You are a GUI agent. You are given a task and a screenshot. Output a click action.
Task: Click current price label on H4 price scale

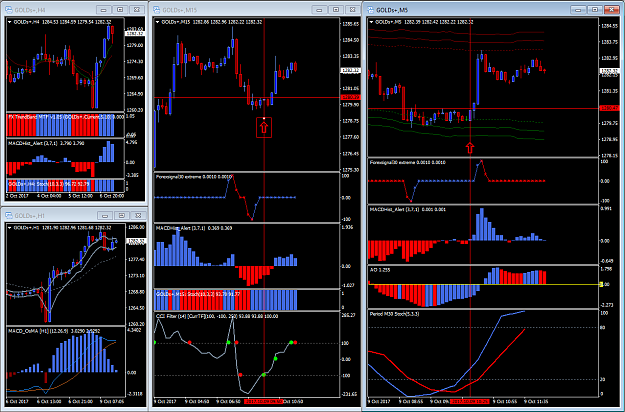click(x=134, y=34)
